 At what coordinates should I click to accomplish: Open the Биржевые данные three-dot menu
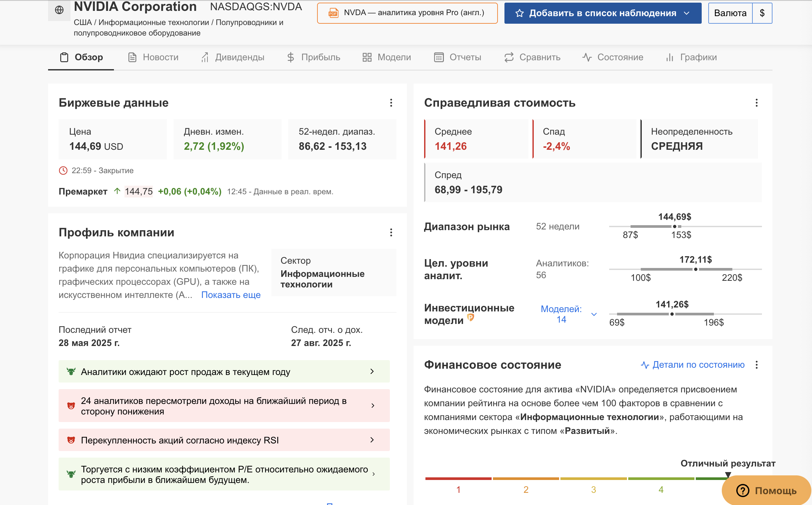click(391, 102)
